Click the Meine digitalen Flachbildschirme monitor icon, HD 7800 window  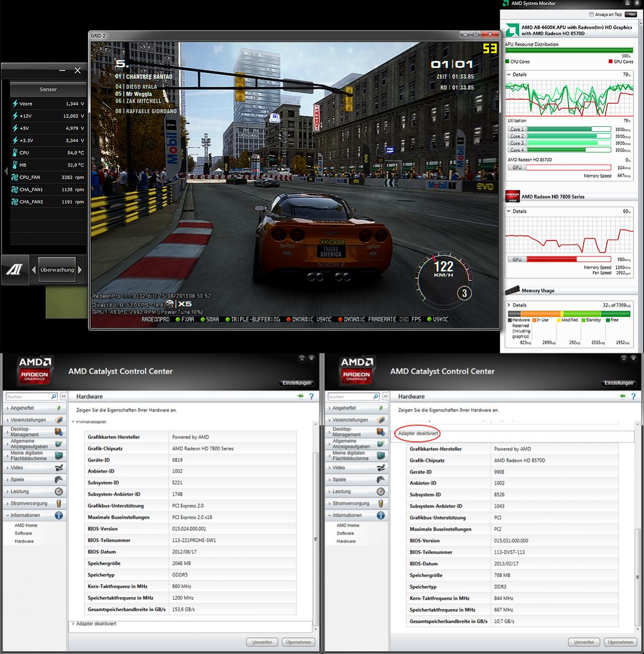click(59, 456)
